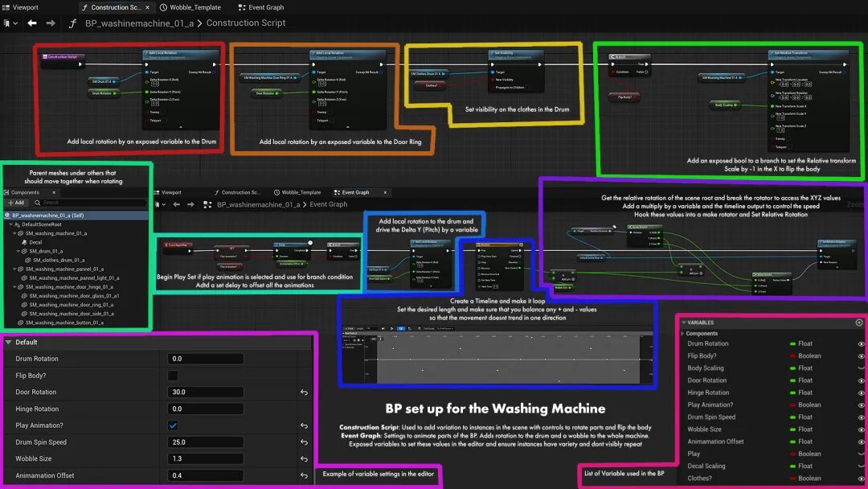This screenshot has height=489, width=868.
Task: Click the function icon before the Construction Script breadcrumb
Action: coord(72,23)
